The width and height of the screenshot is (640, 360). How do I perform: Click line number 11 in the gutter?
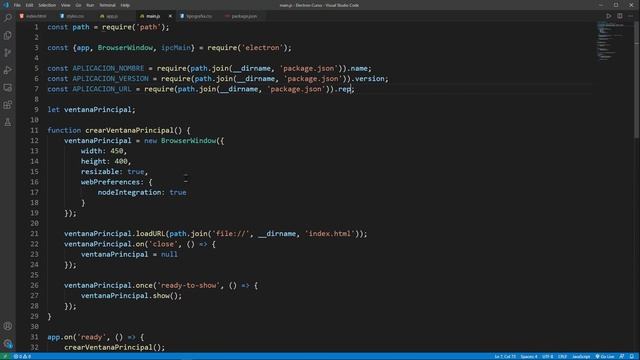point(34,130)
